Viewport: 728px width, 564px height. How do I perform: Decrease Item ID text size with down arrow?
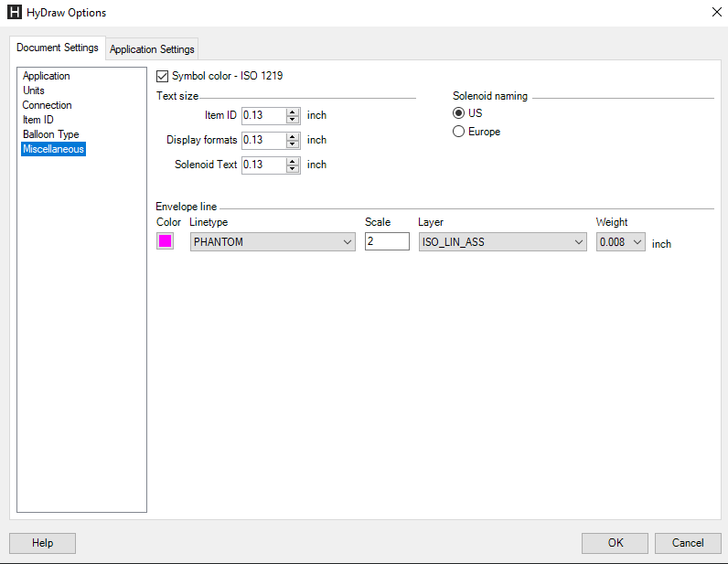pos(293,120)
